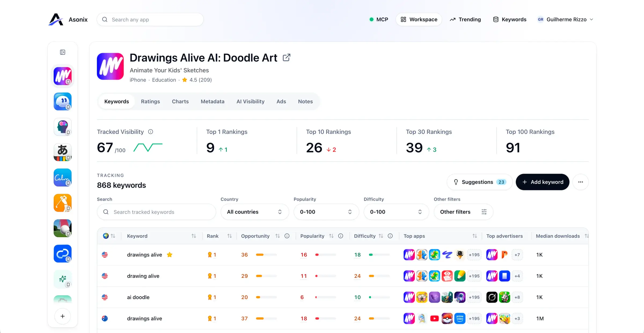The height and width of the screenshot is (333, 644).
Task: Switch to the AI Visibility tab
Action: click(x=250, y=101)
